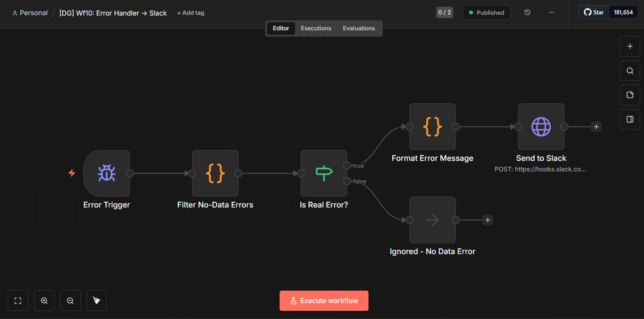This screenshot has height=319, width=644.
Task: Click the GitHub Star button
Action: (x=594, y=12)
